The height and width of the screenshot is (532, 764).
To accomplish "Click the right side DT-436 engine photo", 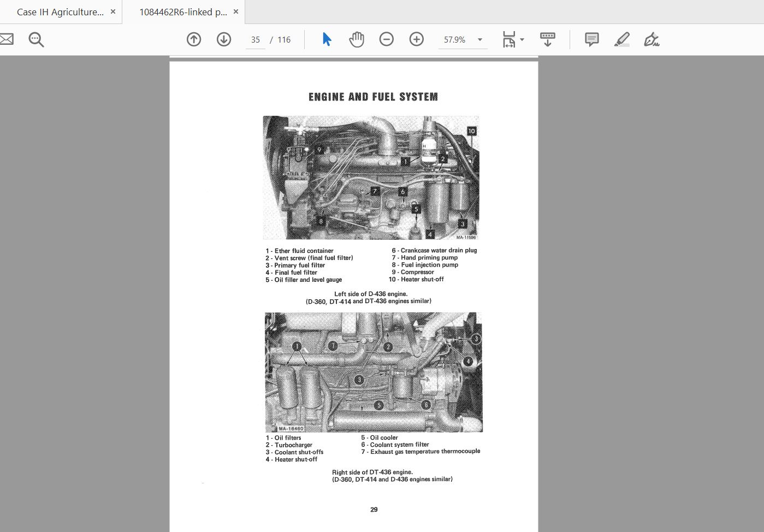I will (374, 372).
